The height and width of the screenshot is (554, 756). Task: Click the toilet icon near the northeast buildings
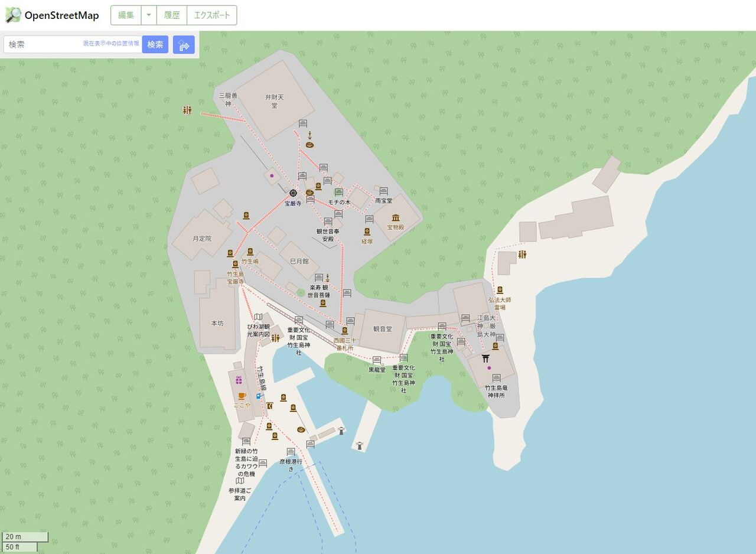pyautogui.click(x=522, y=255)
